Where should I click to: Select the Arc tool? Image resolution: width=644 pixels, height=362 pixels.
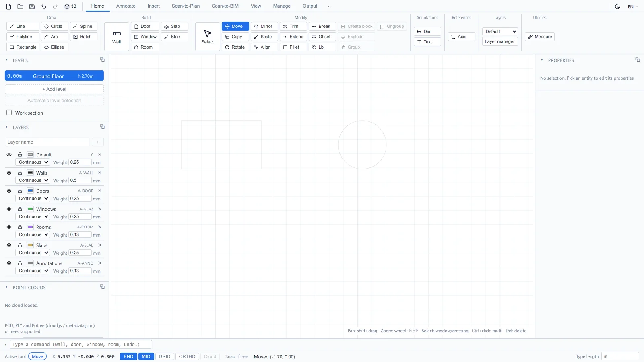click(54, 37)
